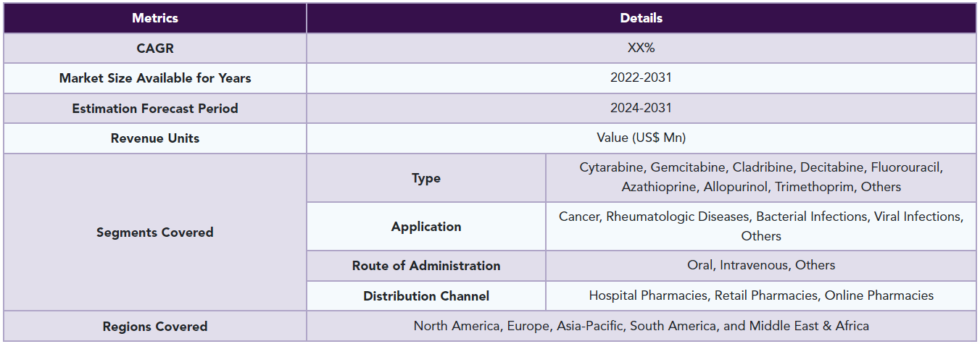This screenshot has height=344, width=980.
Task: Click the Metrics column header
Action: 155,18
